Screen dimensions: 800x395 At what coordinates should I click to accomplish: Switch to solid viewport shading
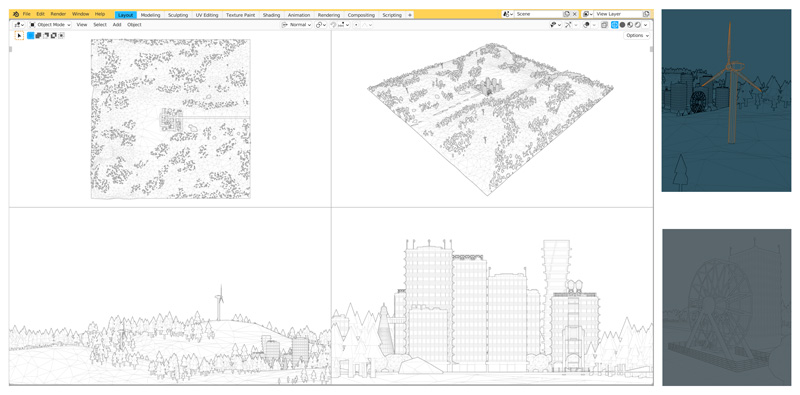coord(622,24)
